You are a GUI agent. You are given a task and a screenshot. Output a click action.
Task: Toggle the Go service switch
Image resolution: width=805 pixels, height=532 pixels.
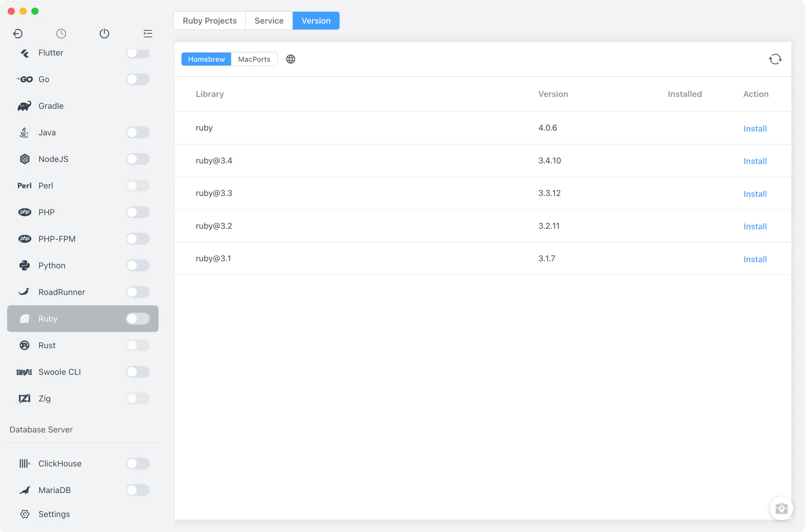tap(138, 79)
